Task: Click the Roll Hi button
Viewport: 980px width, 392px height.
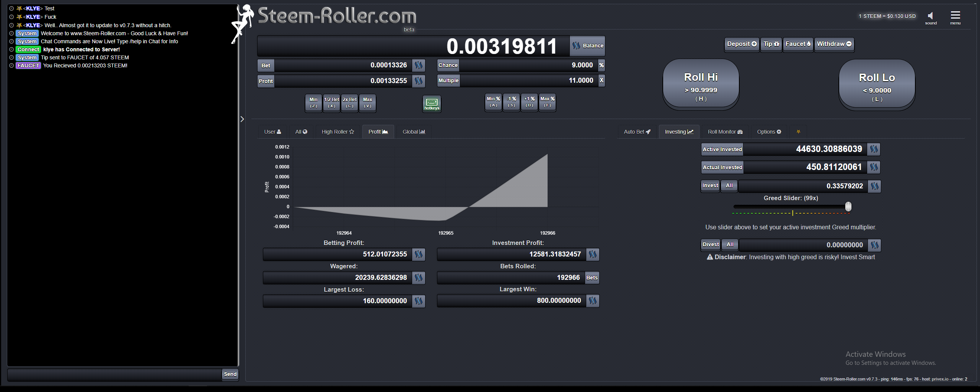Action: pyautogui.click(x=701, y=83)
